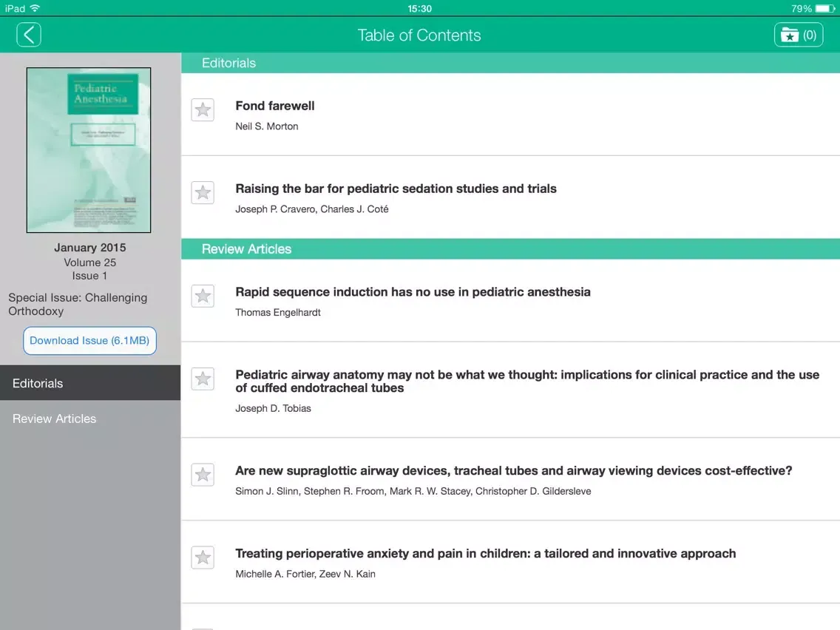The image size is (840, 630).
Task: Tap the back arrow icon
Action: [x=29, y=35]
